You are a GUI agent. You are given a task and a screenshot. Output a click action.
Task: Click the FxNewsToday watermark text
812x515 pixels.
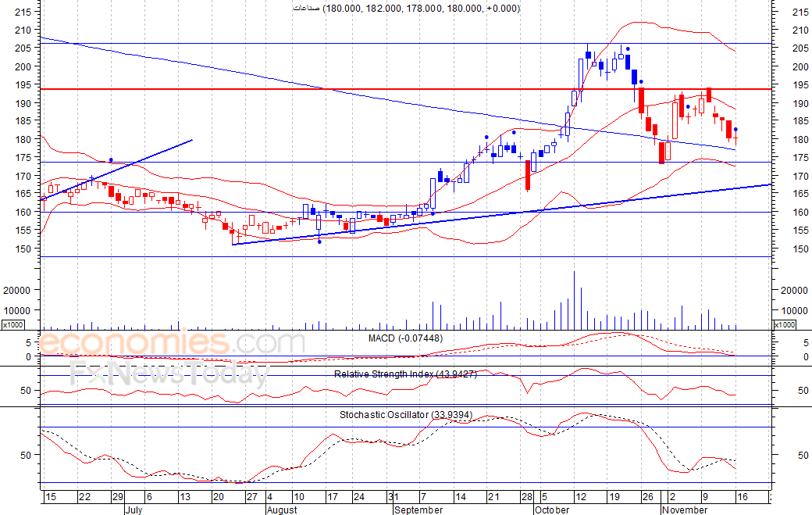[x=168, y=374]
